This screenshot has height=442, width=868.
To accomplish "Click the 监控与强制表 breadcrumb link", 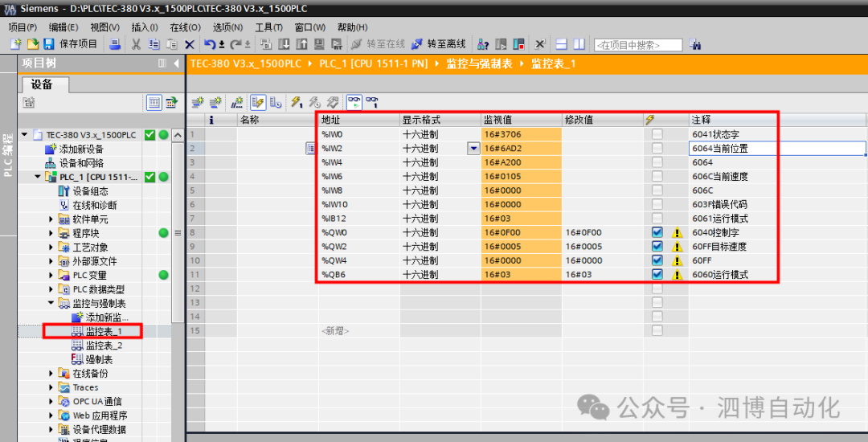I will [x=479, y=63].
